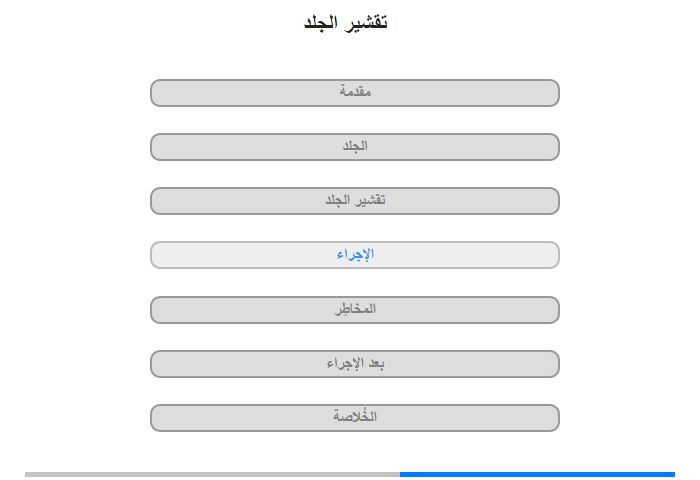Choose the risks (المخاطر) menu entry
This screenshot has height=480, width=700.
pos(354,310)
